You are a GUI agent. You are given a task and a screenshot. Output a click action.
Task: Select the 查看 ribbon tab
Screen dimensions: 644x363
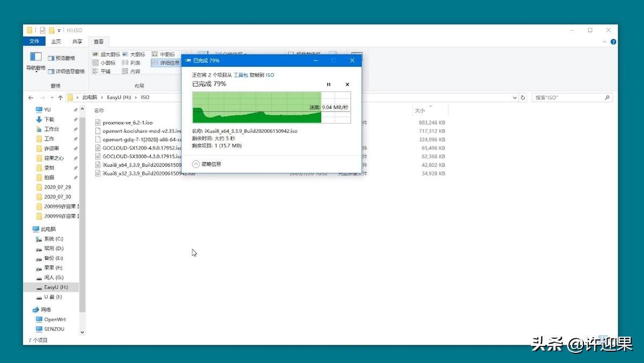98,41
